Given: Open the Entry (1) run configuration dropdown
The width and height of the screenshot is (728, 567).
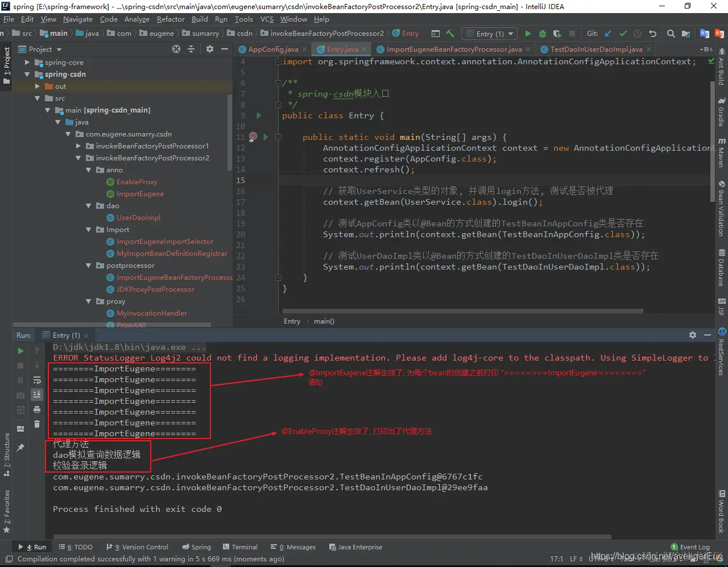Looking at the screenshot, I should 490,34.
